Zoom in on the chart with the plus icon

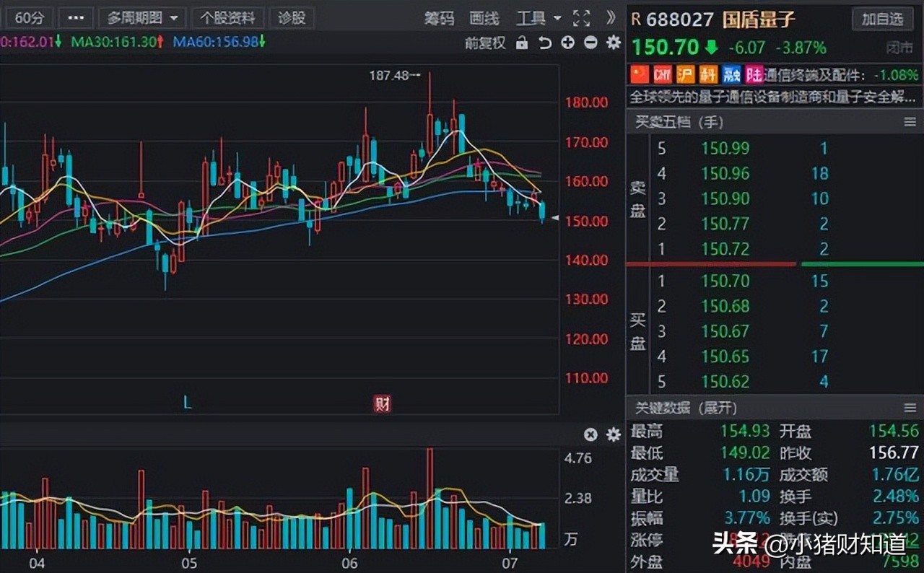(x=567, y=43)
